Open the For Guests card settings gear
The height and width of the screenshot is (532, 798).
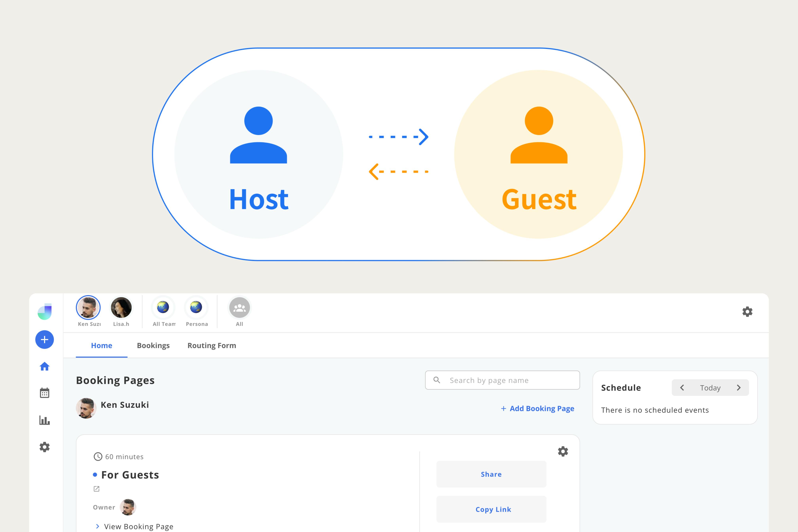click(563, 451)
